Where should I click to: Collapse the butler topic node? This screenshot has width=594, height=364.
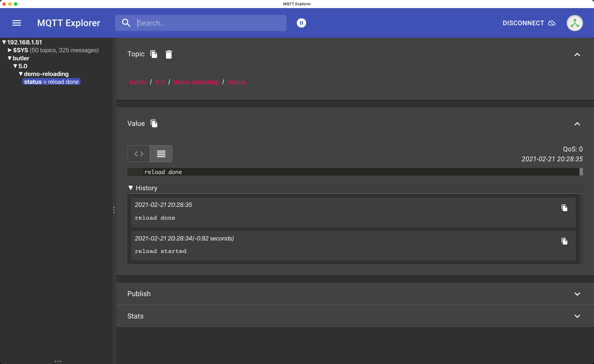(10, 58)
